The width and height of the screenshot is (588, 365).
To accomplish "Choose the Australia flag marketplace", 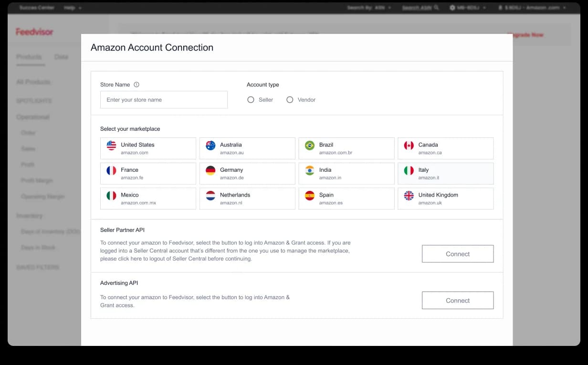I will [247, 148].
